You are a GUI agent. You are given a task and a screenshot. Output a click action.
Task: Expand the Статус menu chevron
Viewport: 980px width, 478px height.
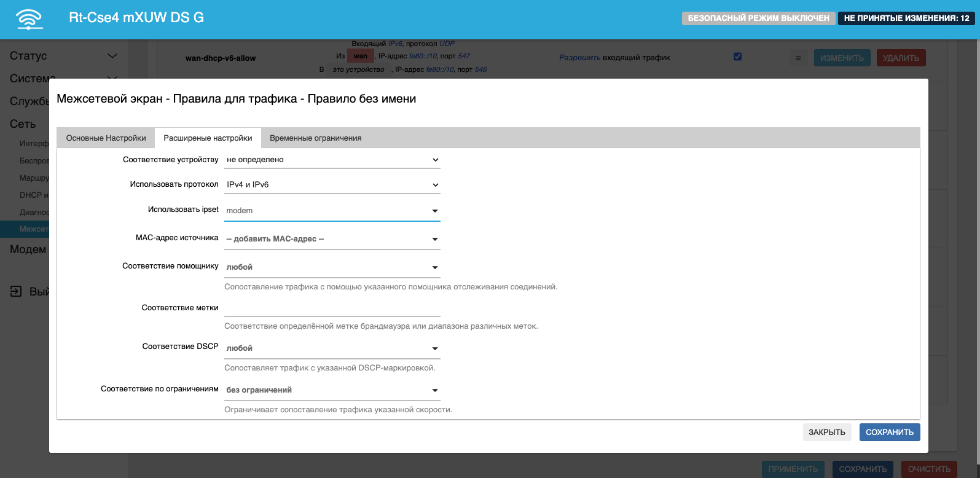click(x=112, y=56)
